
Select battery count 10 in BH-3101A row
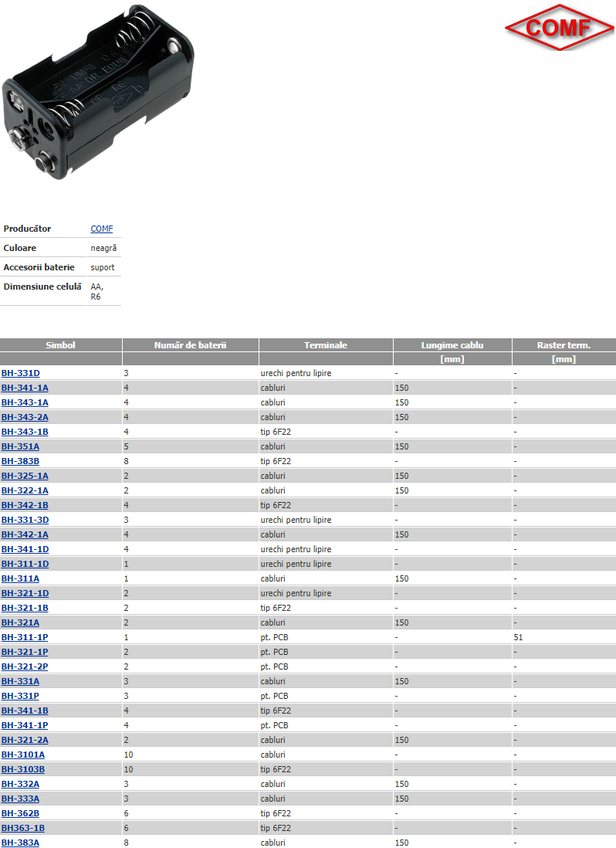pos(129,755)
